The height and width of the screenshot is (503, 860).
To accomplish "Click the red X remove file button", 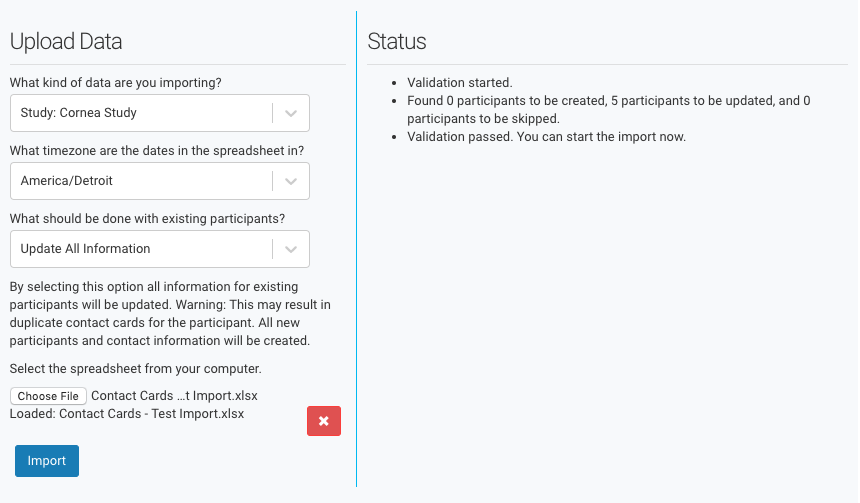I will [323, 421].
